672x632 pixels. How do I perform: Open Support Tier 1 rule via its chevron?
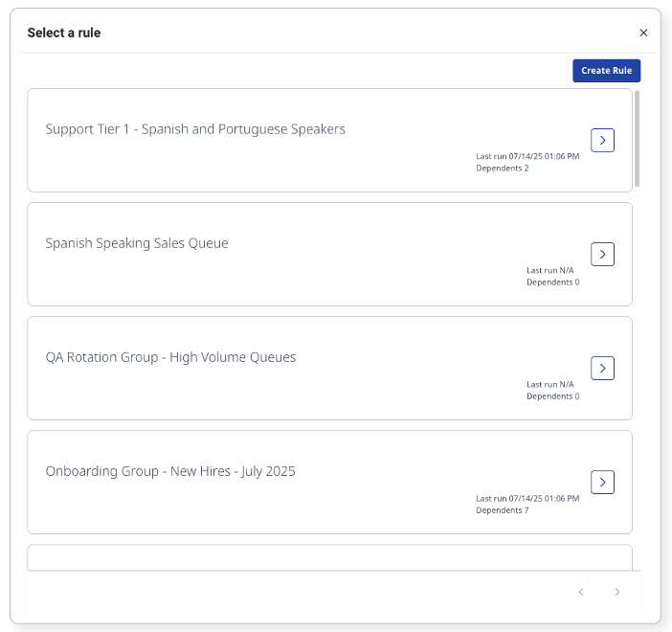click(602, 140)
